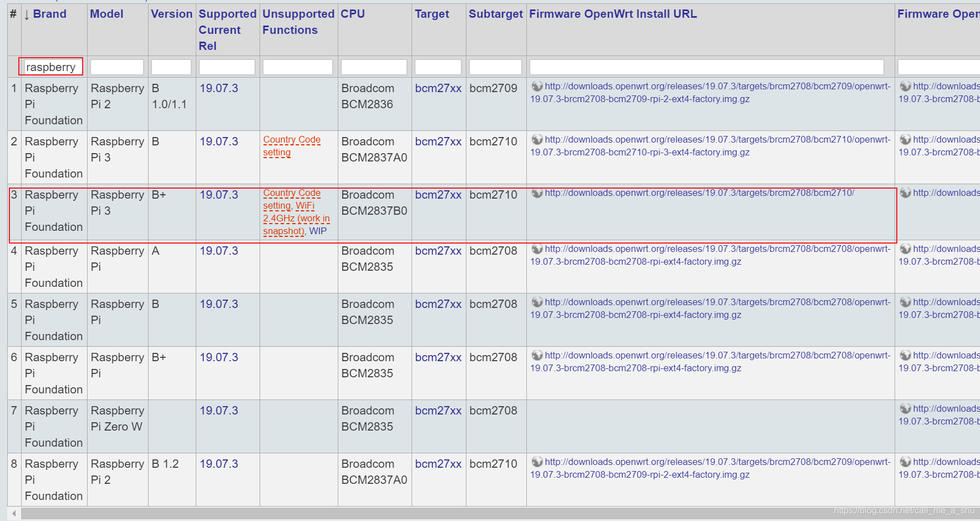
Task: Click globe icon beside row 8 install URL
Action: click(x=537, y=462)
